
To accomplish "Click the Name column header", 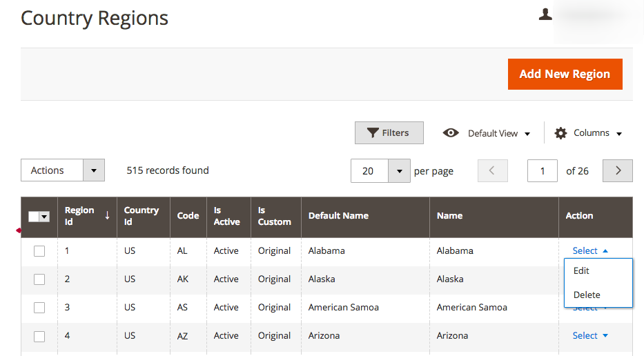I will (x=494, y=216).
